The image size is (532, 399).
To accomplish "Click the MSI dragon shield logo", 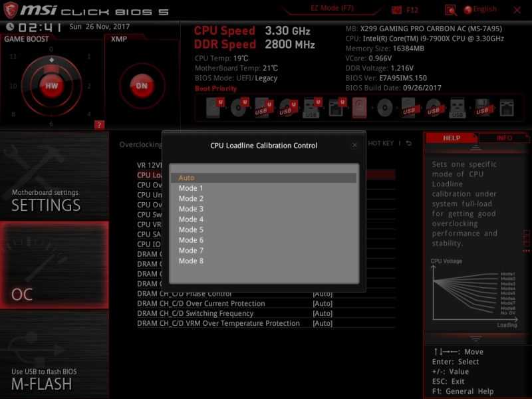I will click(x=11, y=9).
